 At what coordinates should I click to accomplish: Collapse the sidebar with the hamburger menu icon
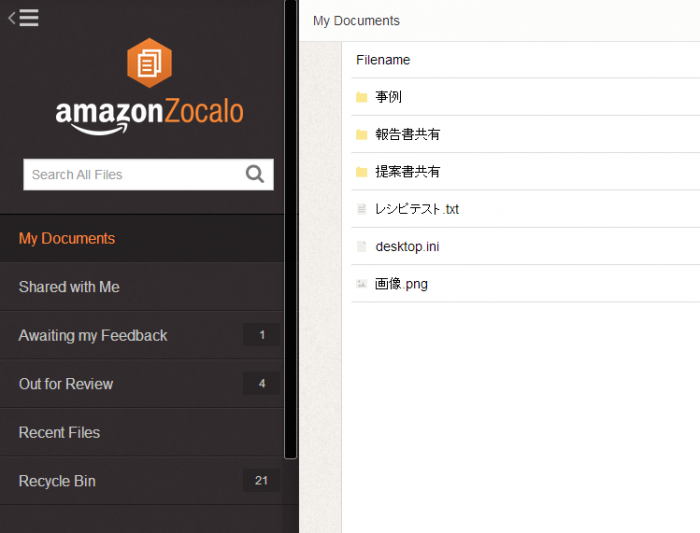[24, 18]
